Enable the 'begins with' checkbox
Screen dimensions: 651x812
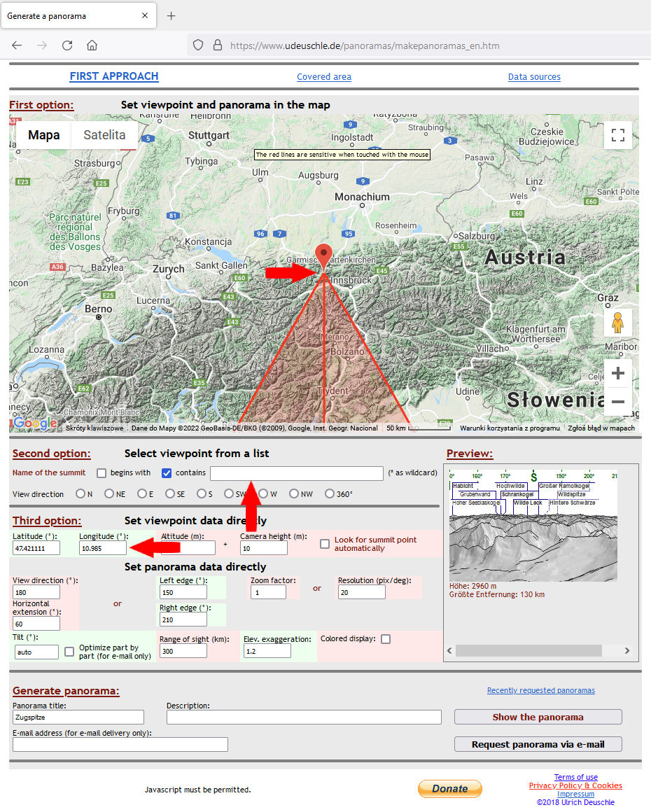click(x=101, y=473)
